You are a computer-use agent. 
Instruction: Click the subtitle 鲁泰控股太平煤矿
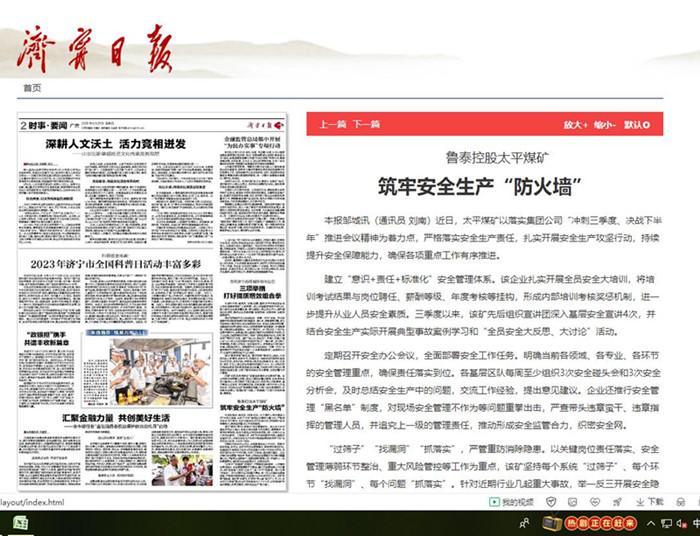click(x=497, y=158)
